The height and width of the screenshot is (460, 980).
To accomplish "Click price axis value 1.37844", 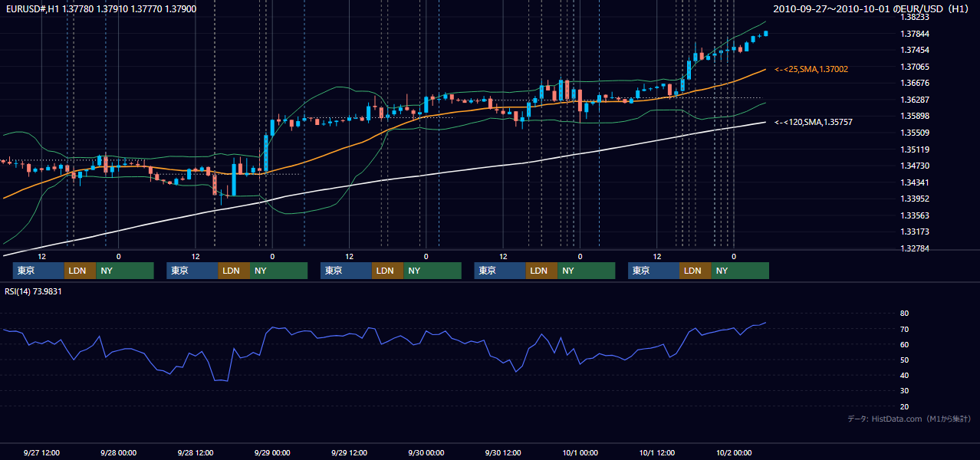I will click(x=914, y=34).
